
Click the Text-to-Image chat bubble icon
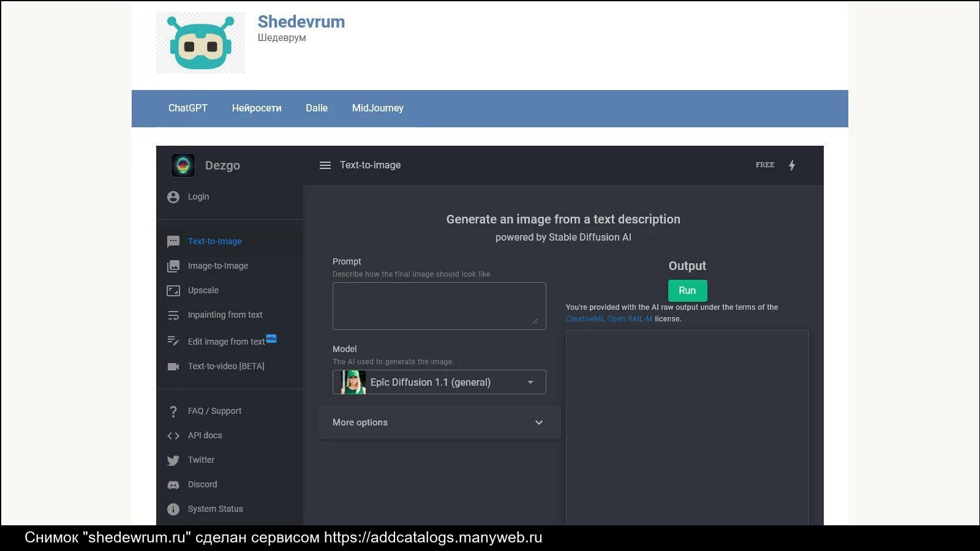(x=173, y=242)
